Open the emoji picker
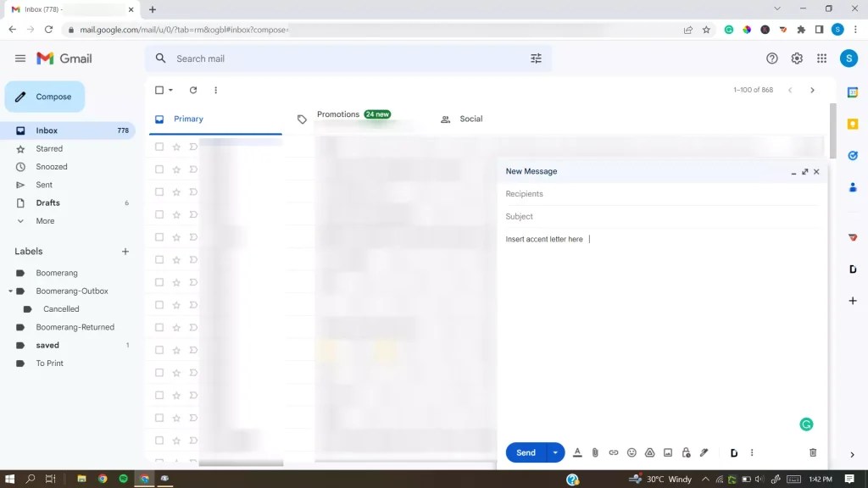 [x=632, y=452]
